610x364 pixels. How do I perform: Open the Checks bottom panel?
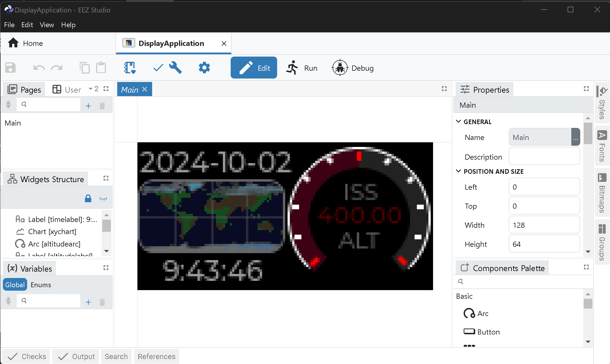[27, 356]
